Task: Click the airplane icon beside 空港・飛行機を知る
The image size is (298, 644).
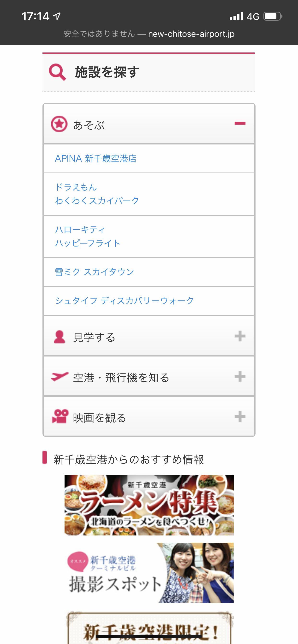Action: click(x=60, y=376)
